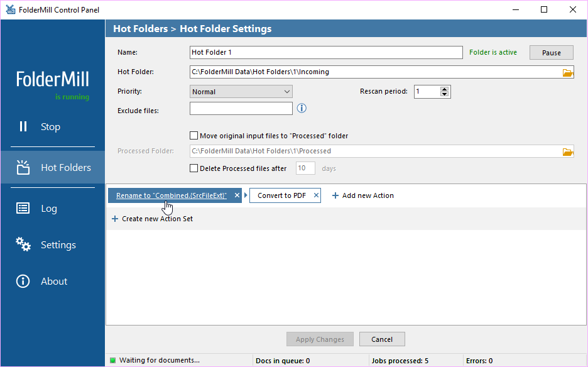Click the Hot Folders breadcrumb link
Viewport: 588px width, 367px height.
pyautogui.click(x=141, y=28)
